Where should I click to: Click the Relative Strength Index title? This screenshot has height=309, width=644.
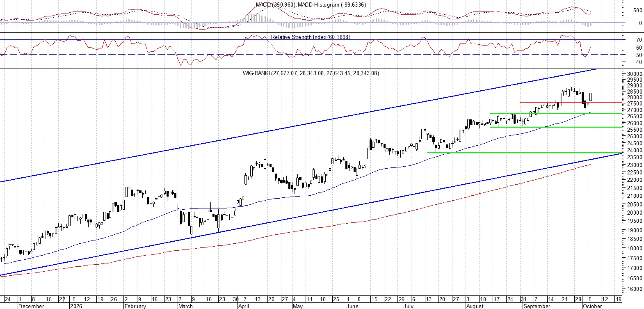coord(311,37)
